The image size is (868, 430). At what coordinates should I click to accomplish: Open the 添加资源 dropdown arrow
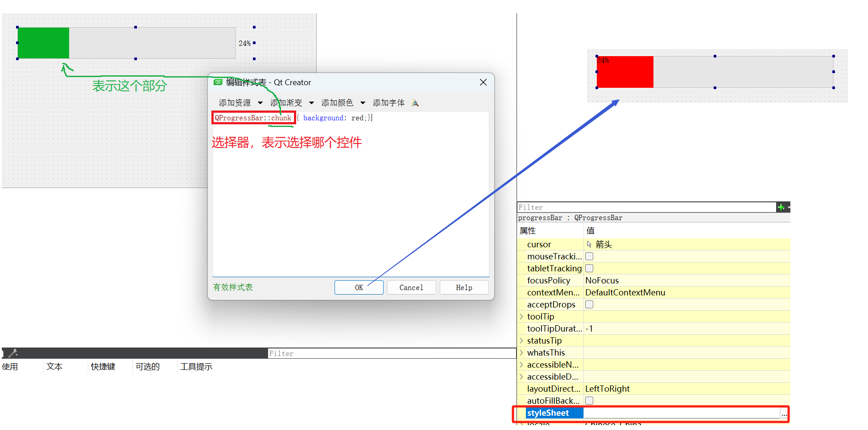coord(260,103)
